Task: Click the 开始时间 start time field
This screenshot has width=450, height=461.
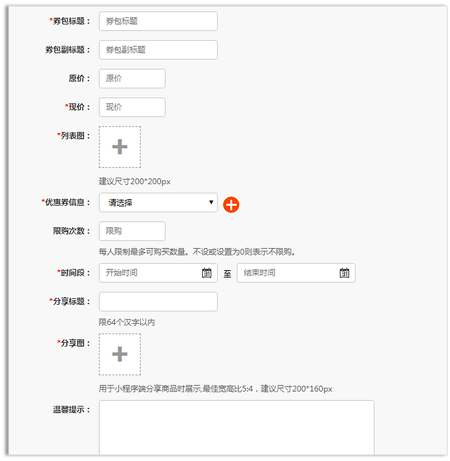Action: point(158,273)
